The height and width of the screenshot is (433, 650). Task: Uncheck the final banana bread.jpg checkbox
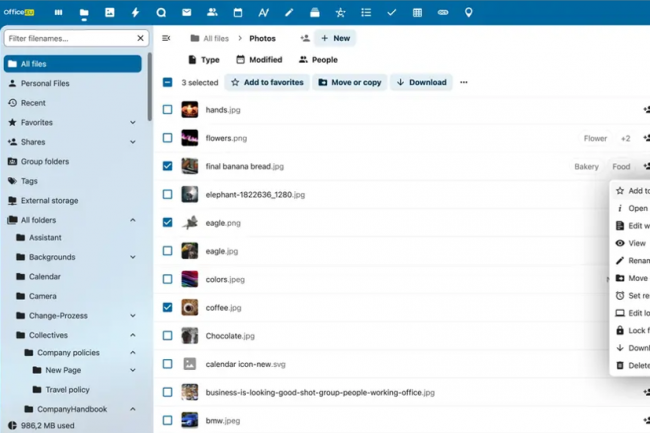[167, 167]
